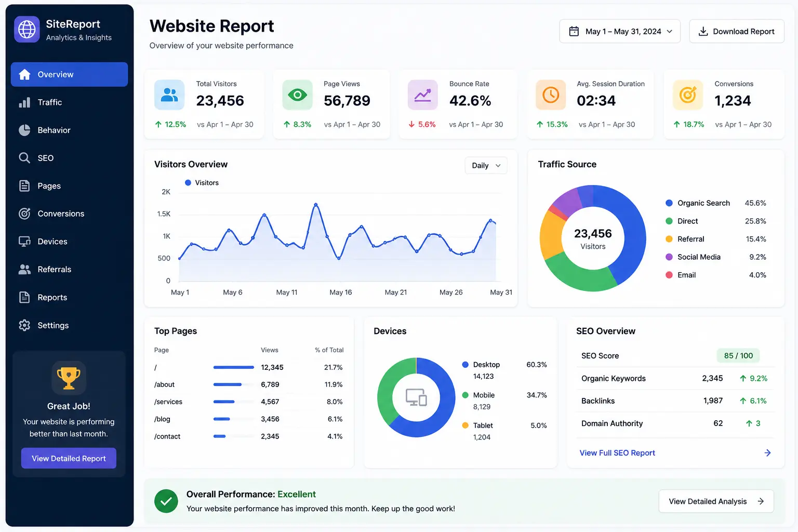Click the green checkmark performance icon
798x532 pixels.
point(166,501)
